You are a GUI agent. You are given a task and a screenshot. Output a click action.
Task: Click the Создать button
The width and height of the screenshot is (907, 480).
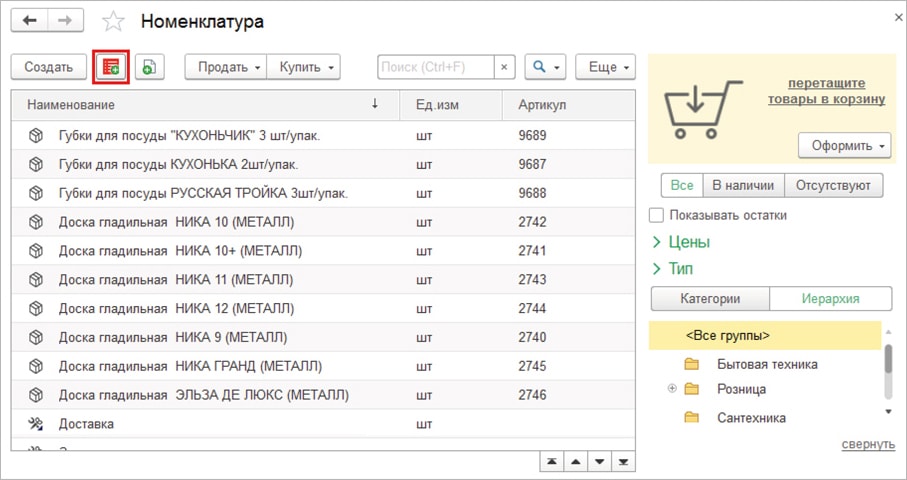(48, 67)
